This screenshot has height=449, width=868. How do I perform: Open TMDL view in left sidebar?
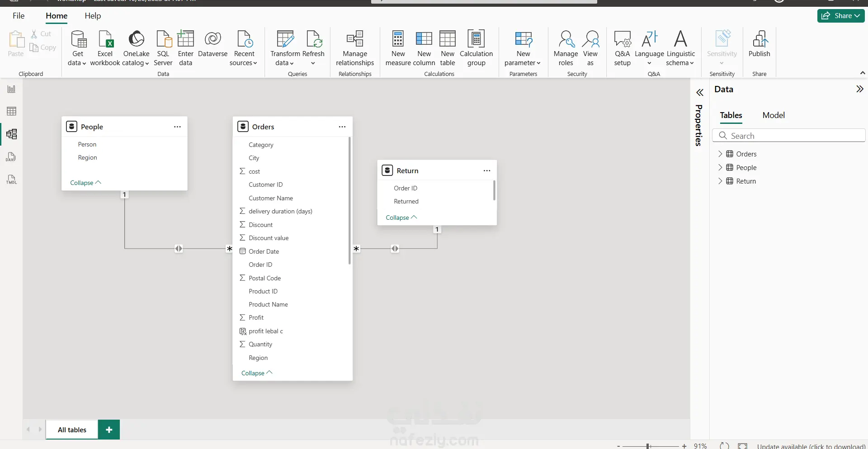pyautogui.click(x=11, y=180)
